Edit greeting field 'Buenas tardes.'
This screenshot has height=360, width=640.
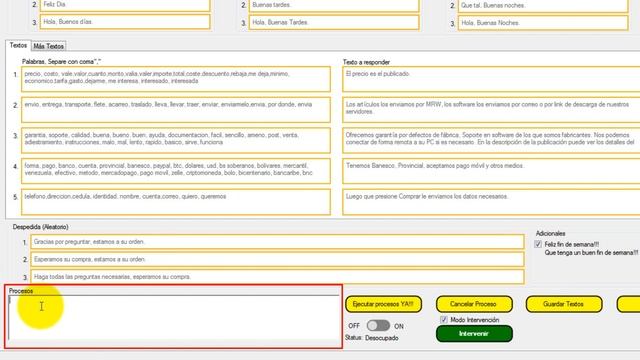pyautogui.click(x=334, y=5)
